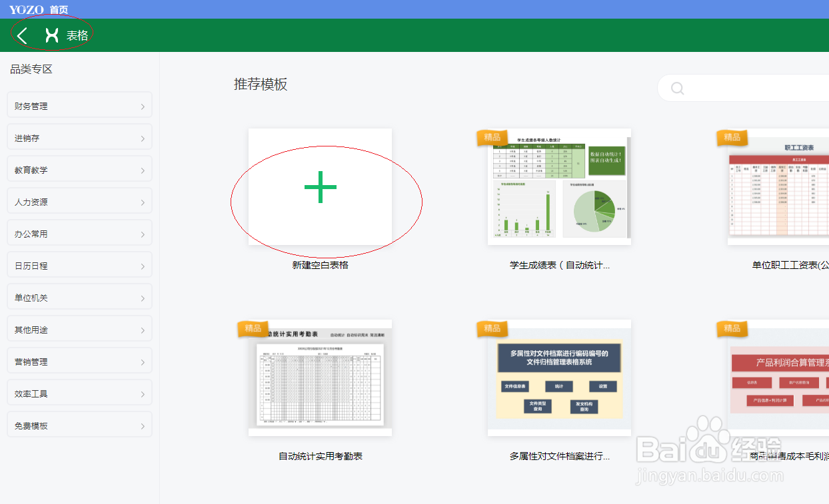The image size is (829, 504).
Task: Expand 其他用途 chevron arrow
Action: click(143, 330)
